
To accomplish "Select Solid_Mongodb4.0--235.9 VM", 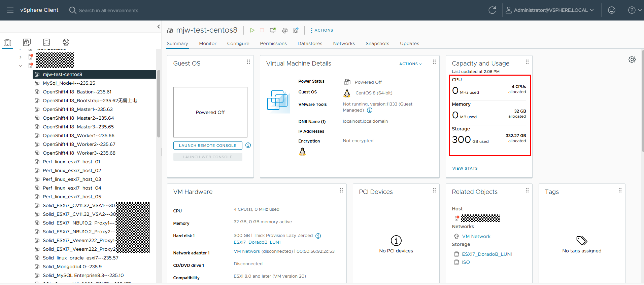I will click(72, 267).
